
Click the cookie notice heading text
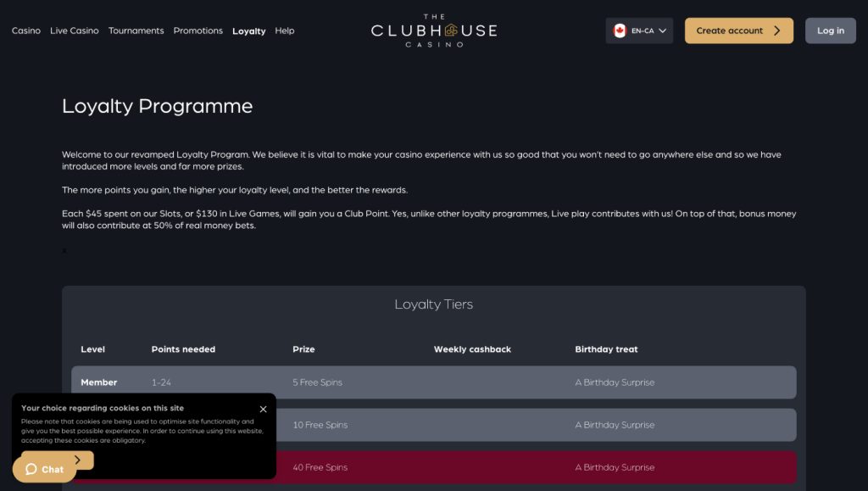tap(103, 408)
